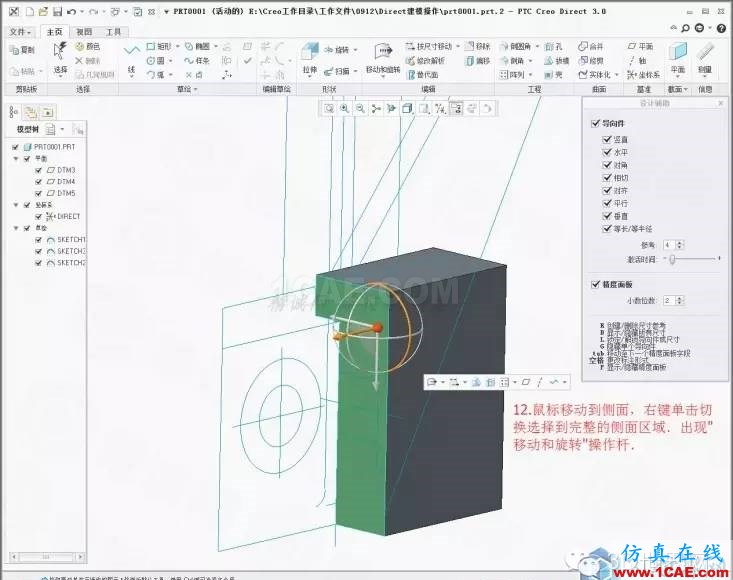733x580 pixels.
Task: Click the zoom out icon in the view toolbar
Action: (x=360, y=108)
